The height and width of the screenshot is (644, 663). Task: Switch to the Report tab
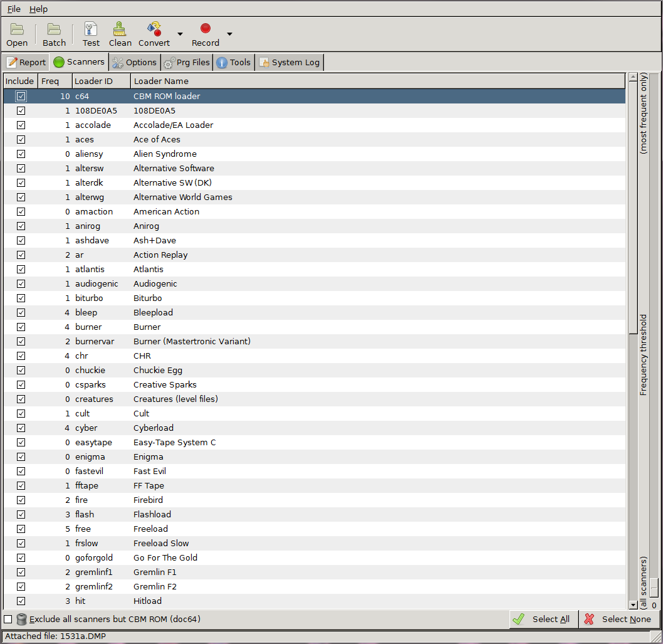26,63
